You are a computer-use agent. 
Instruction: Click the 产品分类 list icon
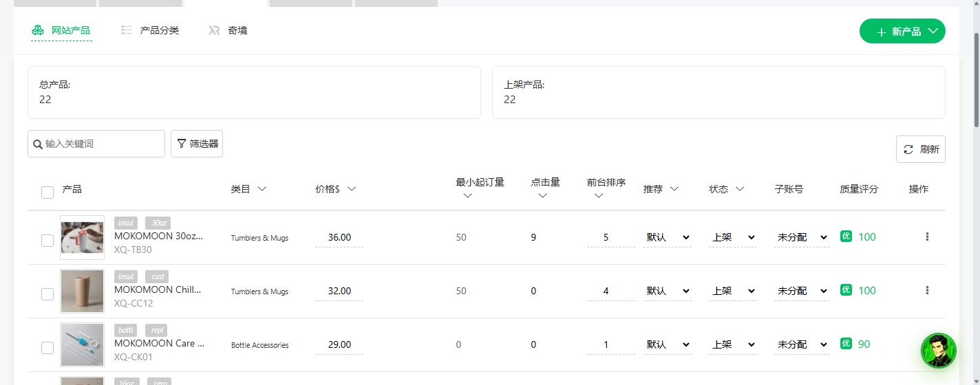[x=126, y=30]
